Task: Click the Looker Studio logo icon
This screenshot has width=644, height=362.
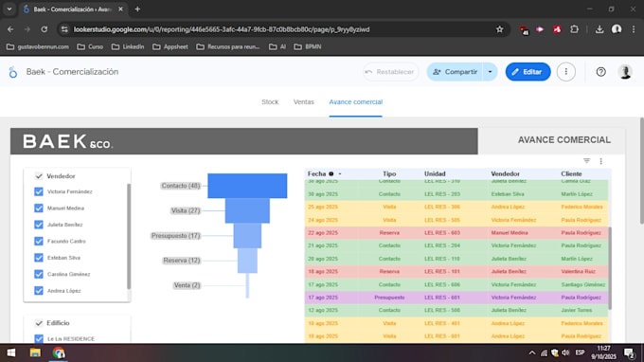Action: [13, 72]
